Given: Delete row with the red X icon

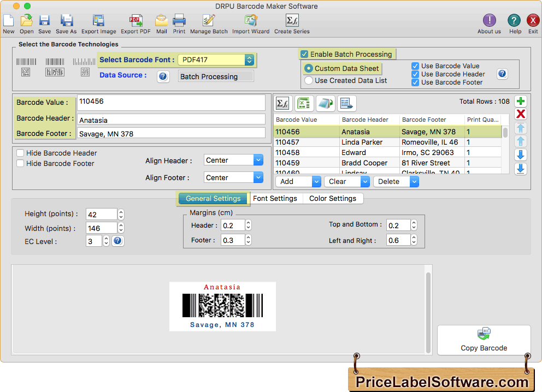Looking at the screenshot, I should (x=521, y=114).
